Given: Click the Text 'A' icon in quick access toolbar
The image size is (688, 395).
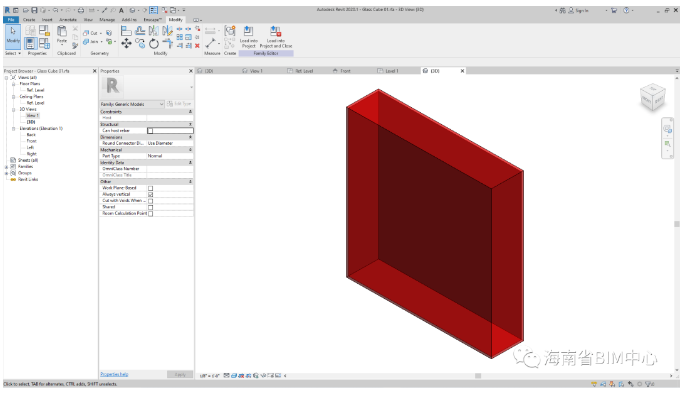Looking at the screenshot, I should click(x=121, y=10).
